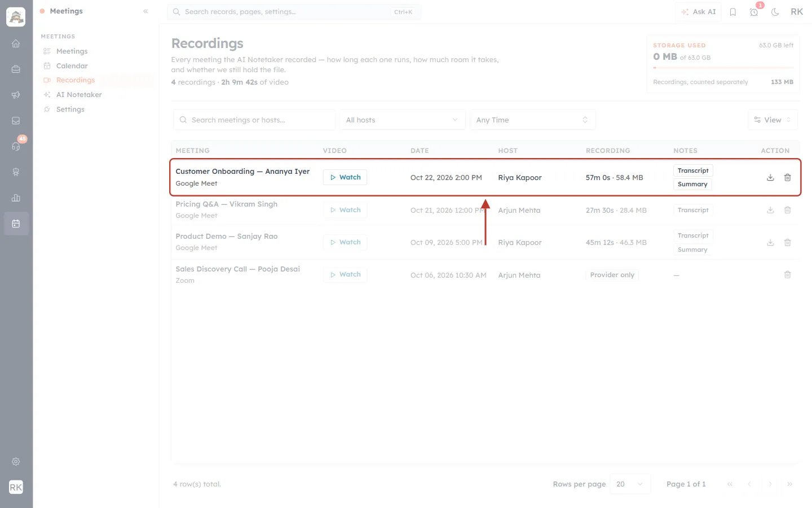Screen dimensions: 812x508
Task: Open the All hosts dropdown
Action: coord(402,120)
